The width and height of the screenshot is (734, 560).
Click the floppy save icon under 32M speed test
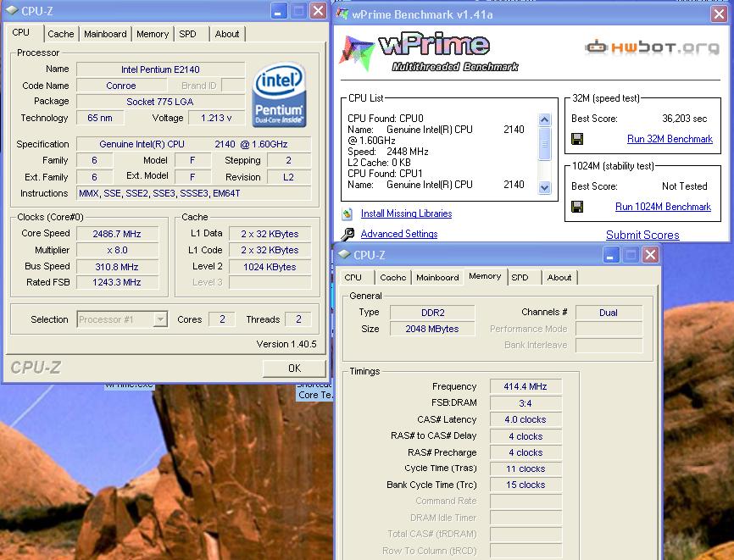coord(577,139)
